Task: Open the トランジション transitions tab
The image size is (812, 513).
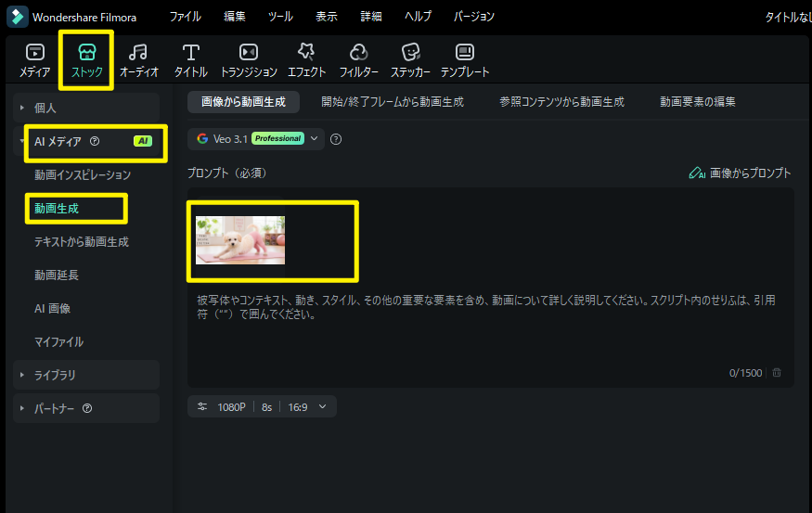Action: [249, 60]
